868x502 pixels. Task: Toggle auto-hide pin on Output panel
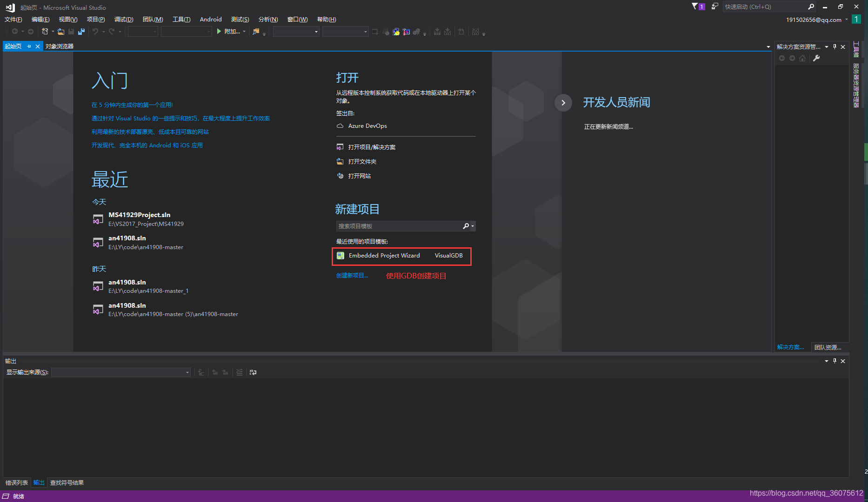835,361
